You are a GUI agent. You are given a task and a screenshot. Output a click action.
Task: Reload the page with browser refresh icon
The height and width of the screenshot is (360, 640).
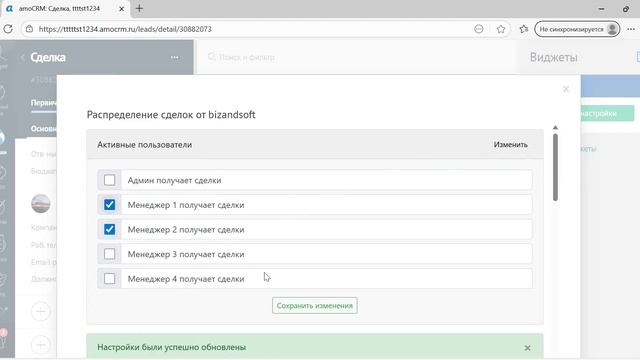[8, 29]
